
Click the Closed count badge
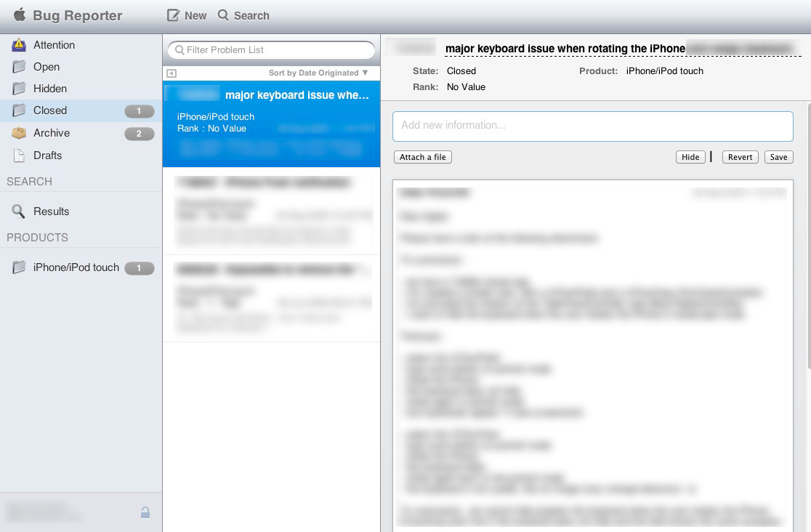(139, 110)
